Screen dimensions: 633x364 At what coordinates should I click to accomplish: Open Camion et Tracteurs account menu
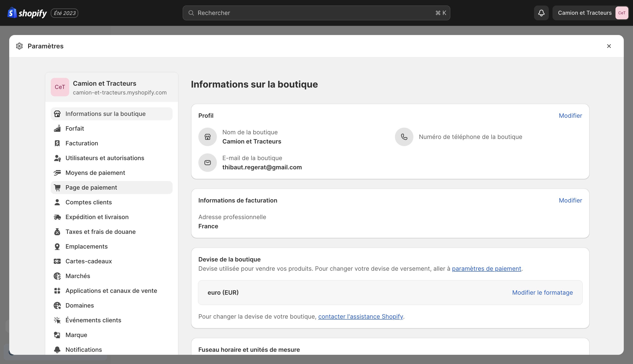[591, 13]
